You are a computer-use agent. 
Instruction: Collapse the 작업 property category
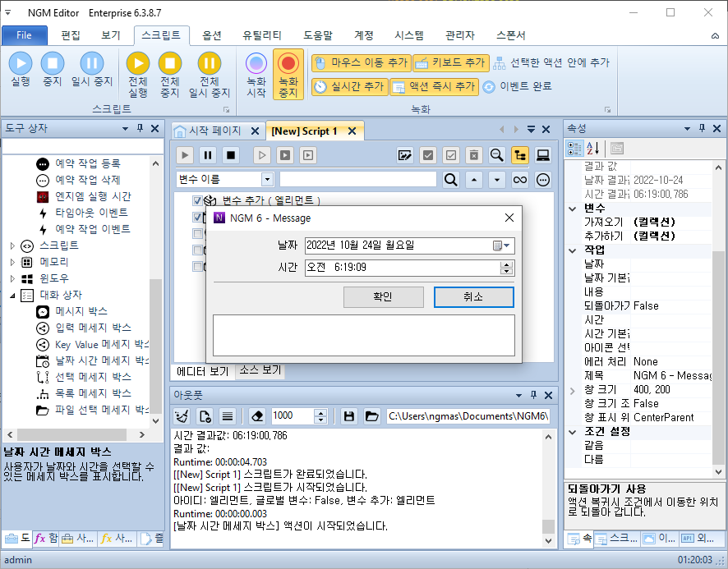click(572, 250)
